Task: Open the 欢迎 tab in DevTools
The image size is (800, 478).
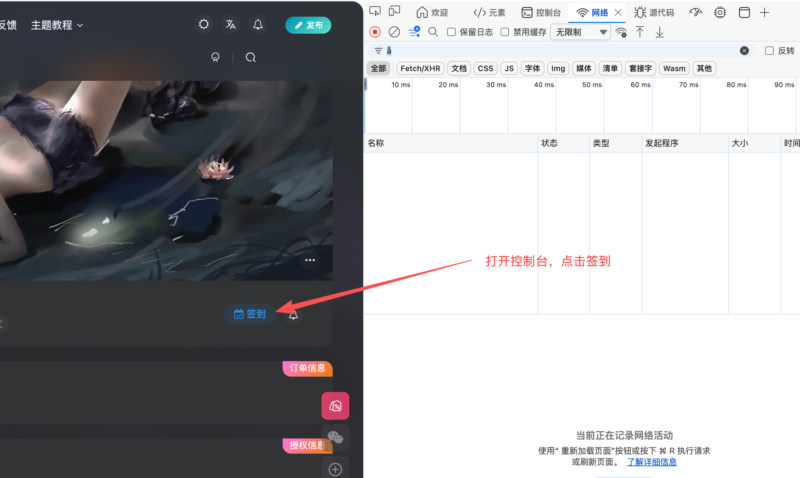Action: pyautogui.click(x=432, y=12)
